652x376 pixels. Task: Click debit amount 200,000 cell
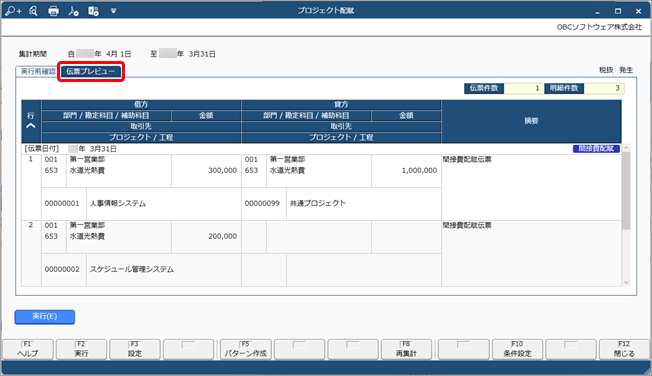click(x=206, y=236)
